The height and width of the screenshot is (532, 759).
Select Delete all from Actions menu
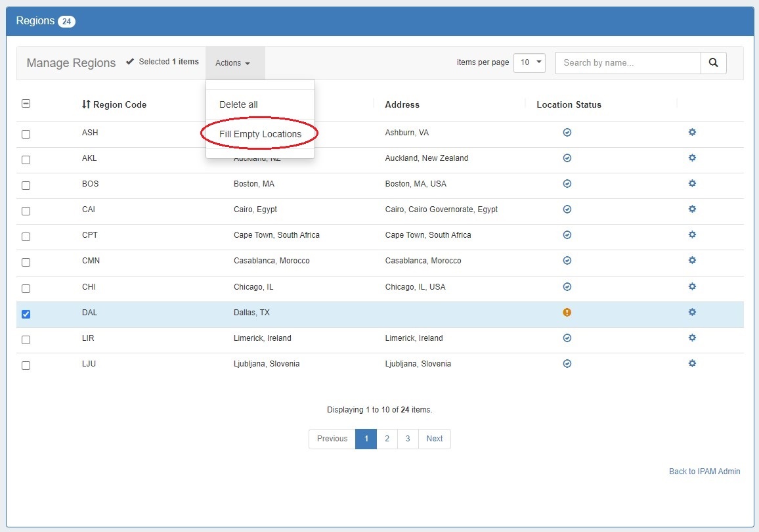pyautogui.click(x=238, y=104)
